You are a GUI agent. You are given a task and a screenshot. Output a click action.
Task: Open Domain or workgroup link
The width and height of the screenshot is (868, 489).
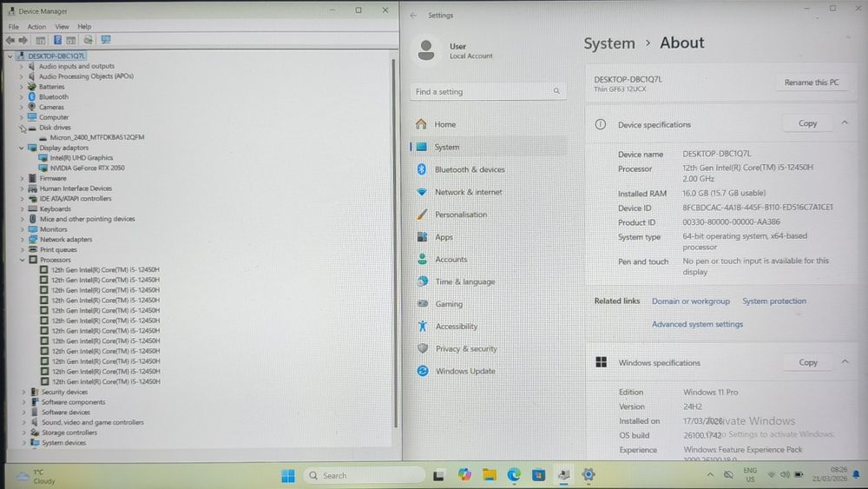click(x=691, y=301)
